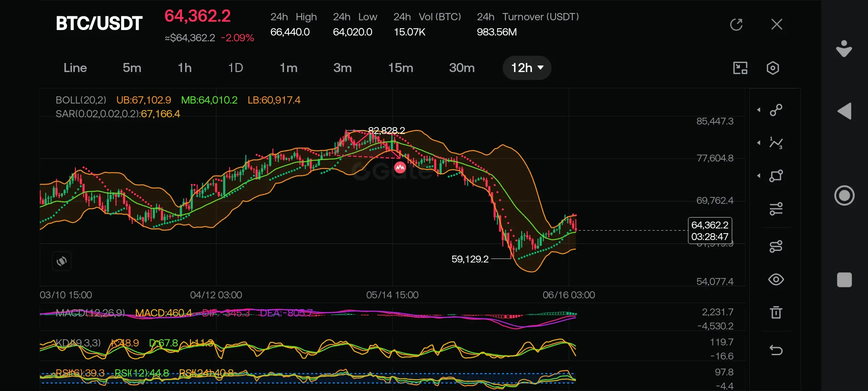Expand the shape tool submenu arrow
This screenshot has height=391, width=868.
[759, 176]
